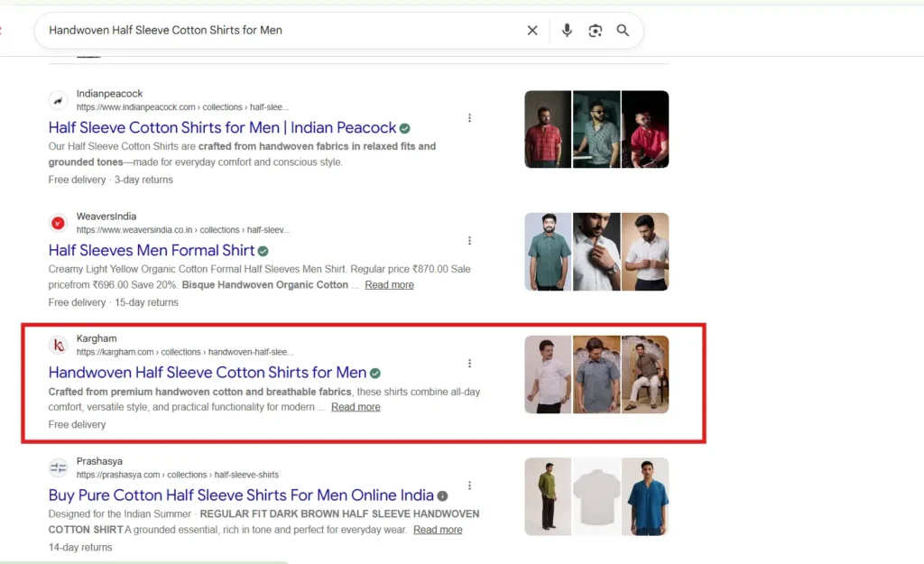The height and width of the screenshot is (564, 924).
Task: Clear the search box with the X icon
Action: coord(532,30)
